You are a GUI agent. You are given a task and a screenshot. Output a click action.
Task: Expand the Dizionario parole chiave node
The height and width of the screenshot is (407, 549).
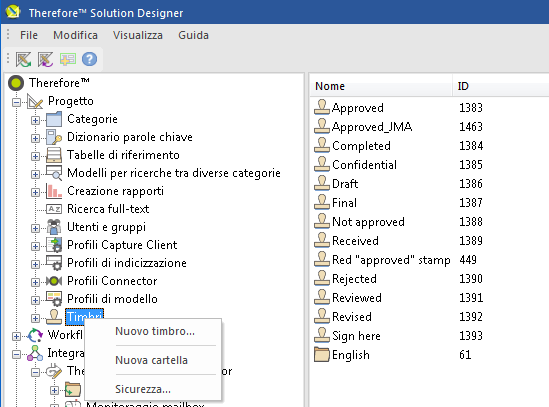(35, 138)
